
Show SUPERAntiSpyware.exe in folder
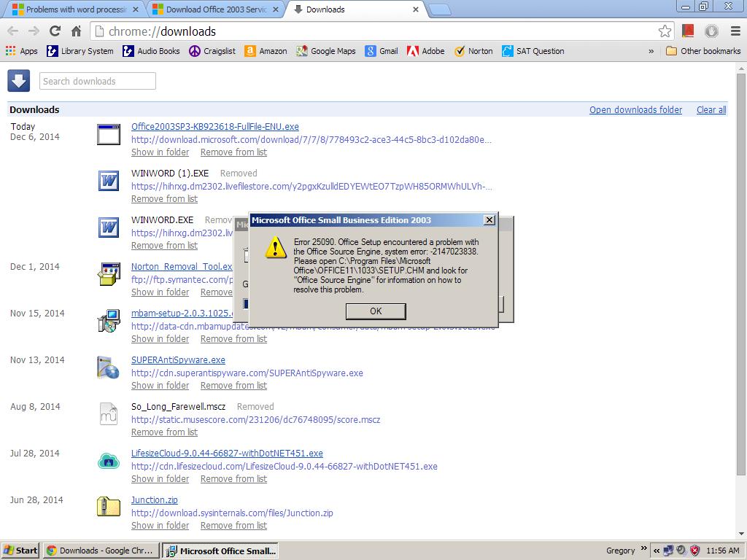tap(160, 386)
